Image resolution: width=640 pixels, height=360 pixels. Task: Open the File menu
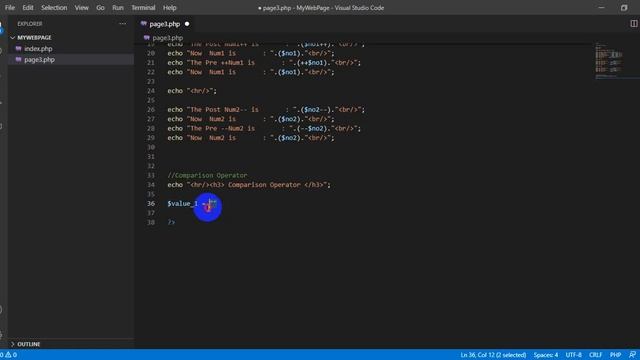(10, 8)
